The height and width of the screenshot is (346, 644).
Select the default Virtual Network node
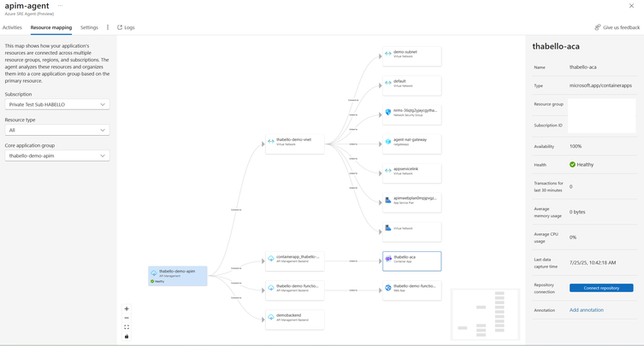click(412, 85)
